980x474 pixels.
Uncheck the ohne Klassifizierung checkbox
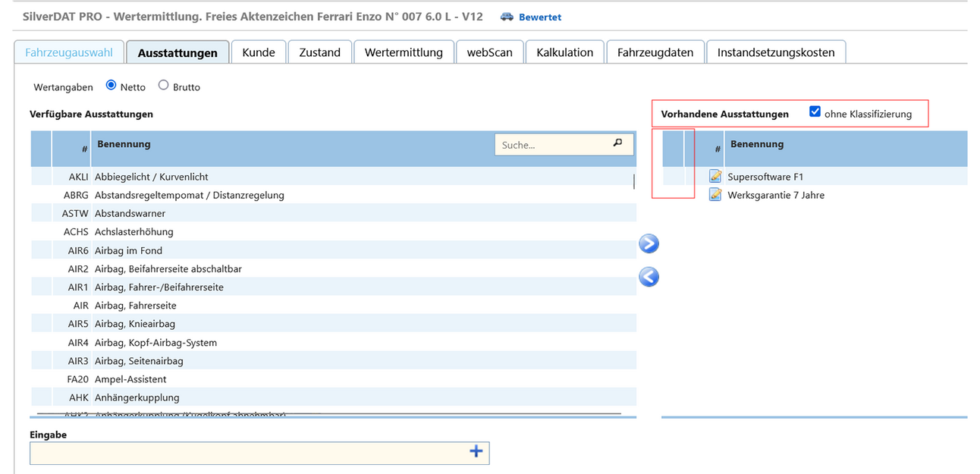tap(815, 112)
